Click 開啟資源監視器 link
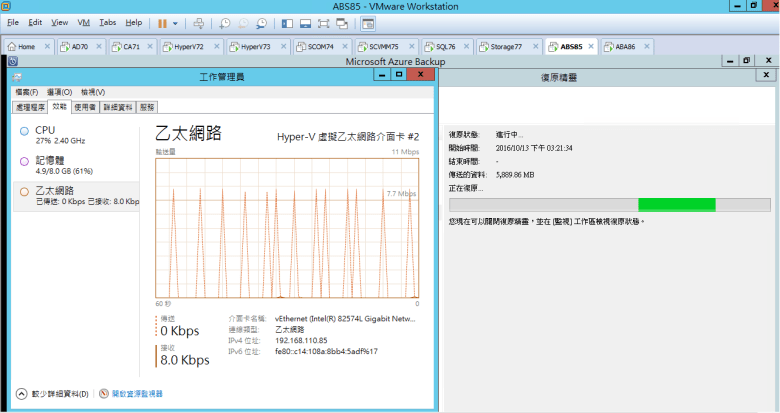 pos(135,394)
